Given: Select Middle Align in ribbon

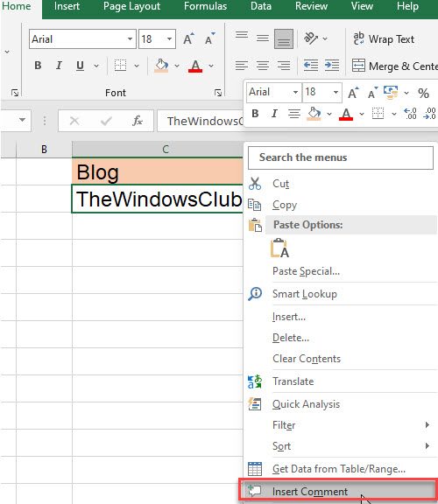Looking at the screenshot, I should click(x=263, y=38).
